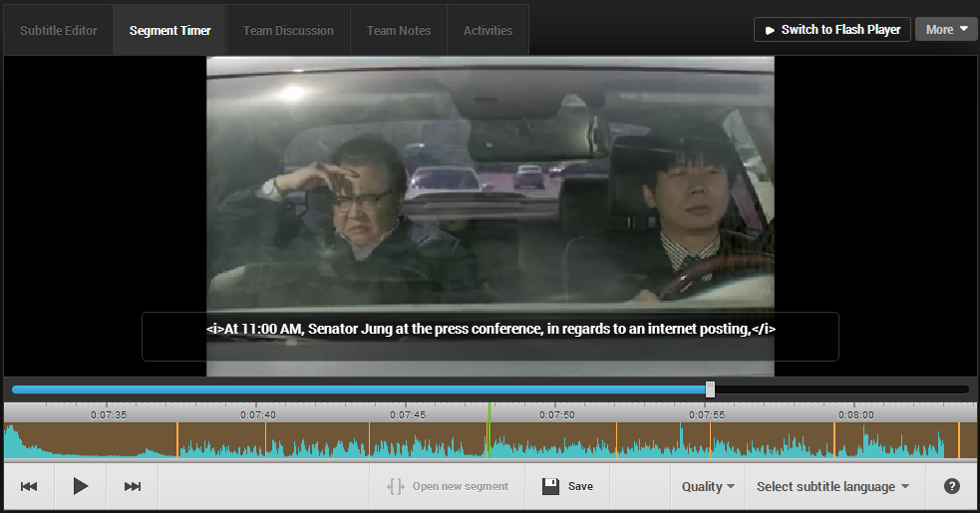Click the 0:07:50 mark on time ruler
Viewport: 980px width, 513px height.
tap(557, 414)
